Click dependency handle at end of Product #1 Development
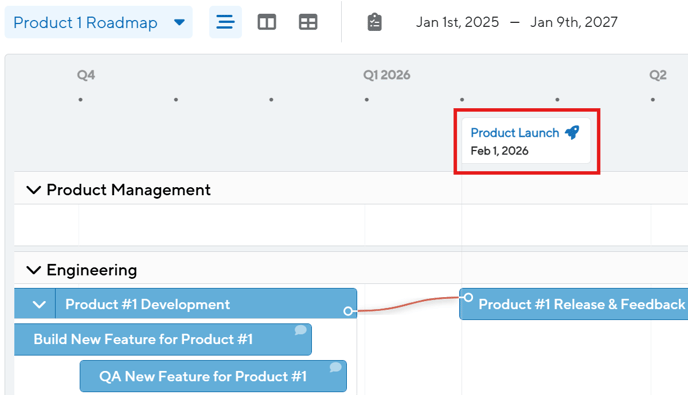 348,311
